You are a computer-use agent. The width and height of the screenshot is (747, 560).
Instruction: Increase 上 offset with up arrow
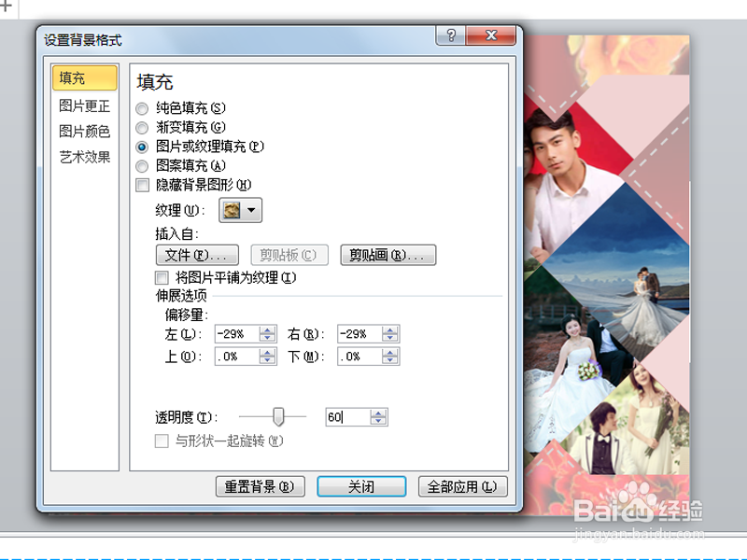268,353
